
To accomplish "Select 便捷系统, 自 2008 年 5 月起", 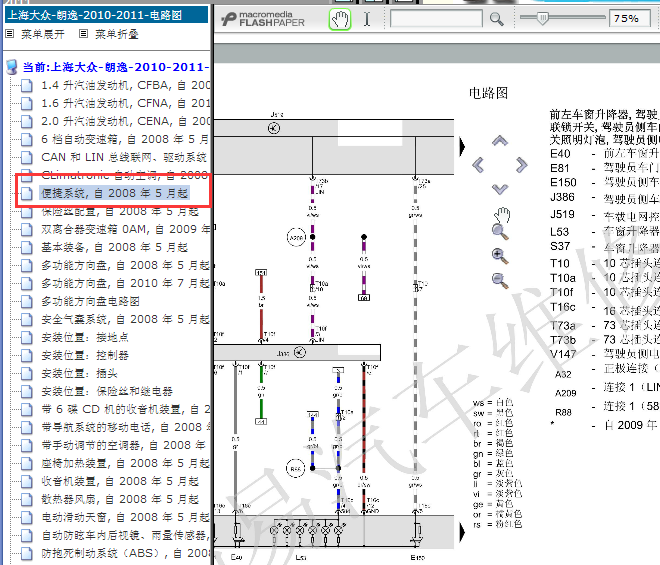I will [114, 193].
